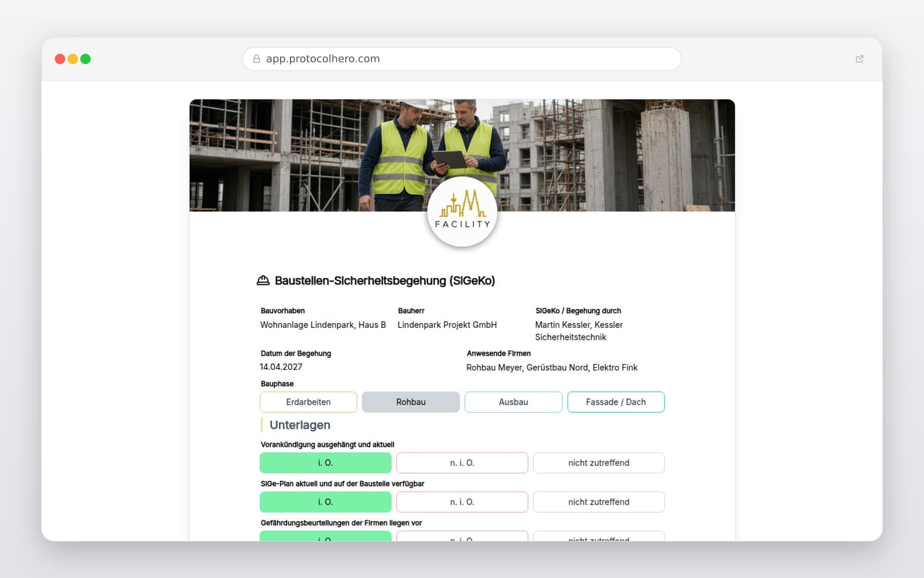
Task: Click the yellow minimize window button
Action: coord(73,59)
